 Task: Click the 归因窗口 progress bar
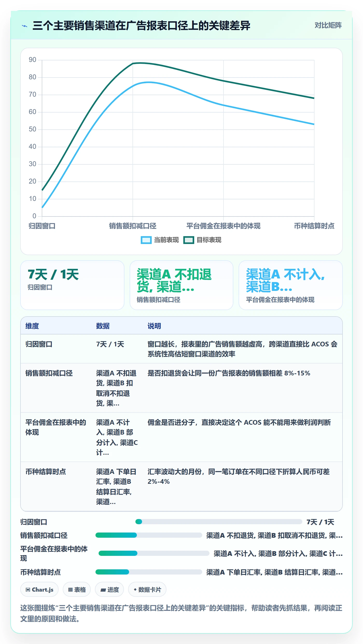[x=219, y=522]
